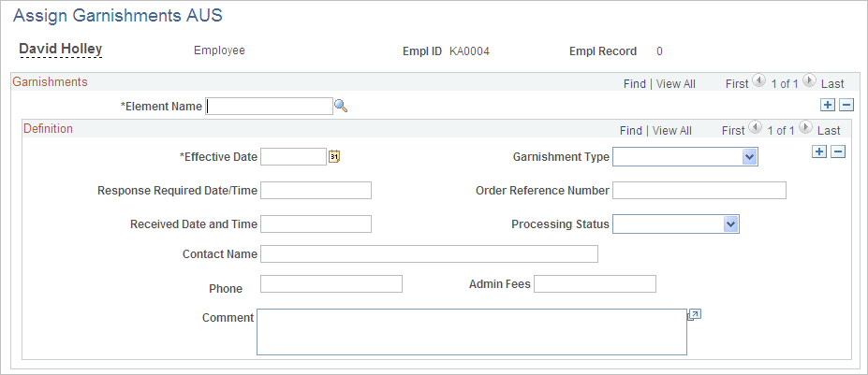Image resolution: width=868 pixels, height=375 pixels.
Task: Click the Assign Garnishments AUS page title
Action: pos(117,16)
